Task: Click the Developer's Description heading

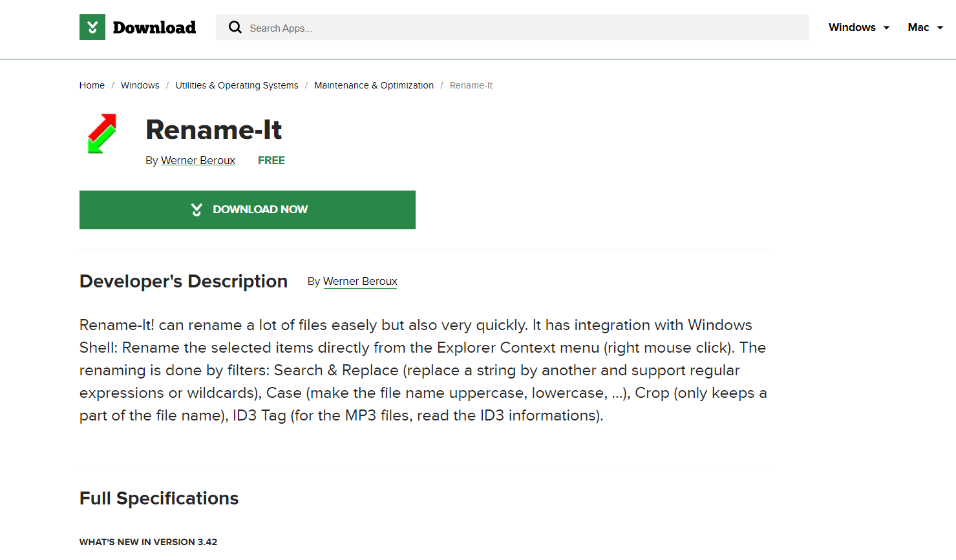Action: pos(184,282)
